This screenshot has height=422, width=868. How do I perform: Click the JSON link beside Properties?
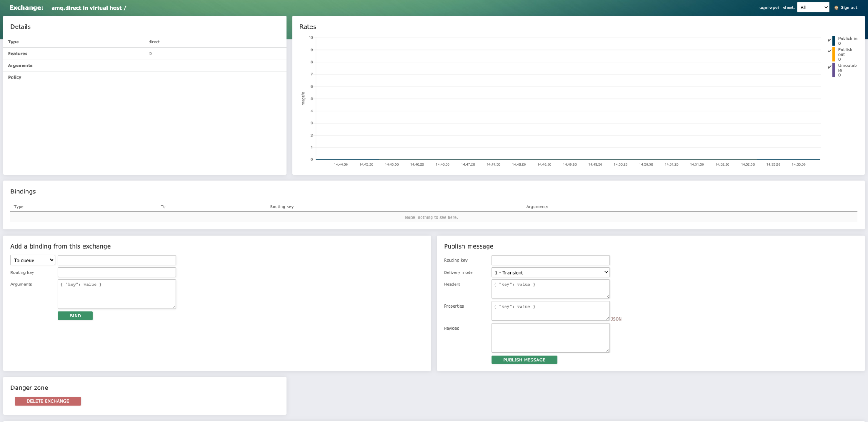[616, 319]
